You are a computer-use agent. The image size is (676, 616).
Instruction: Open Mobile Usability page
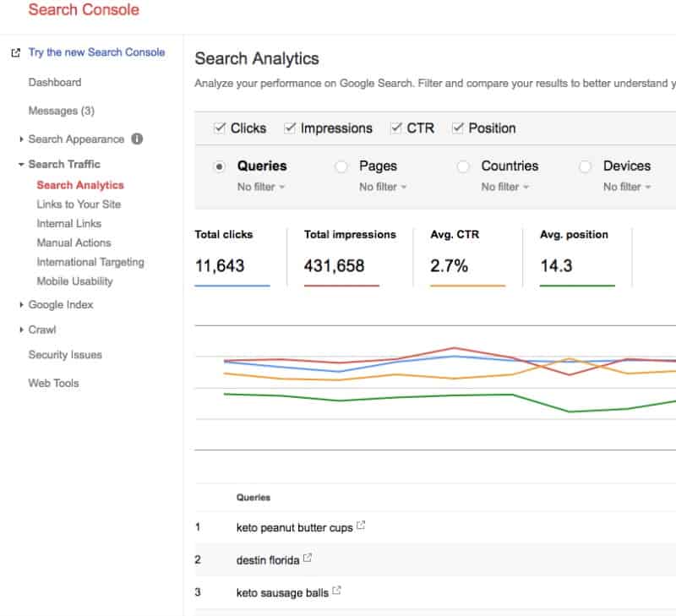74,281
